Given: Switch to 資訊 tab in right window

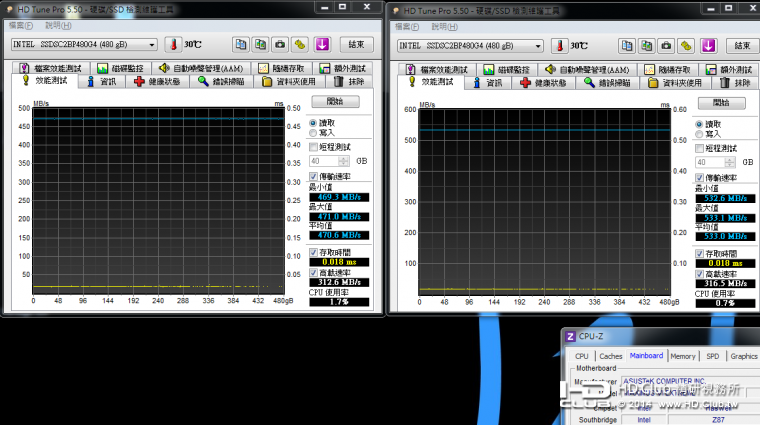Looking at the screenshot, I should (x=488, y=83).
